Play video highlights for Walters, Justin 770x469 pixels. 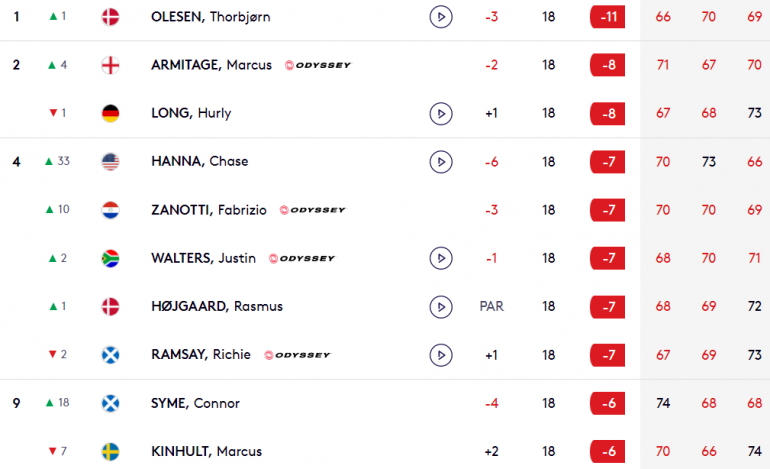pos(440,258)
